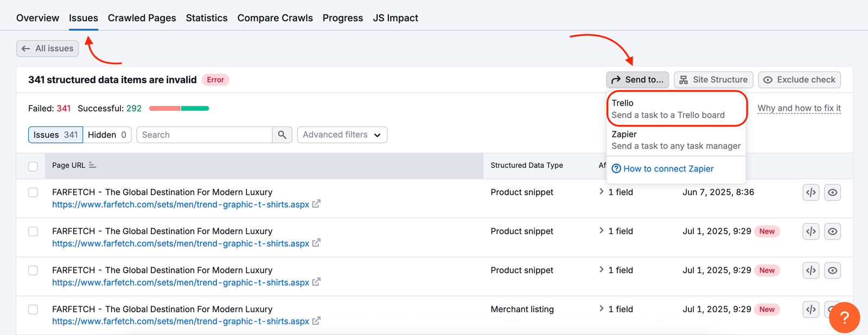
Task: Click the question mark icon by Zapier link
Action: [x=616, y=169]
